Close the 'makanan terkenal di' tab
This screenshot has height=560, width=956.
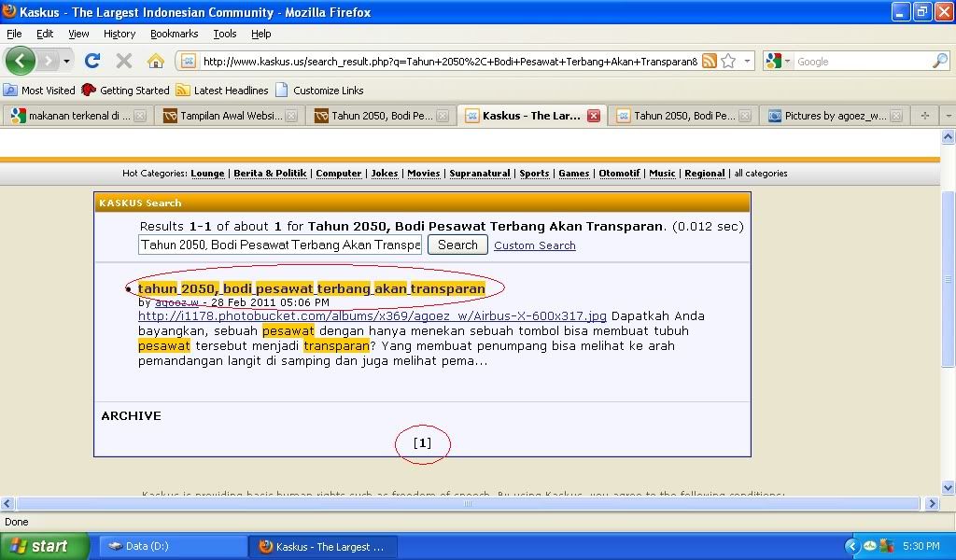pyautogui.click(x=140, y=116)
